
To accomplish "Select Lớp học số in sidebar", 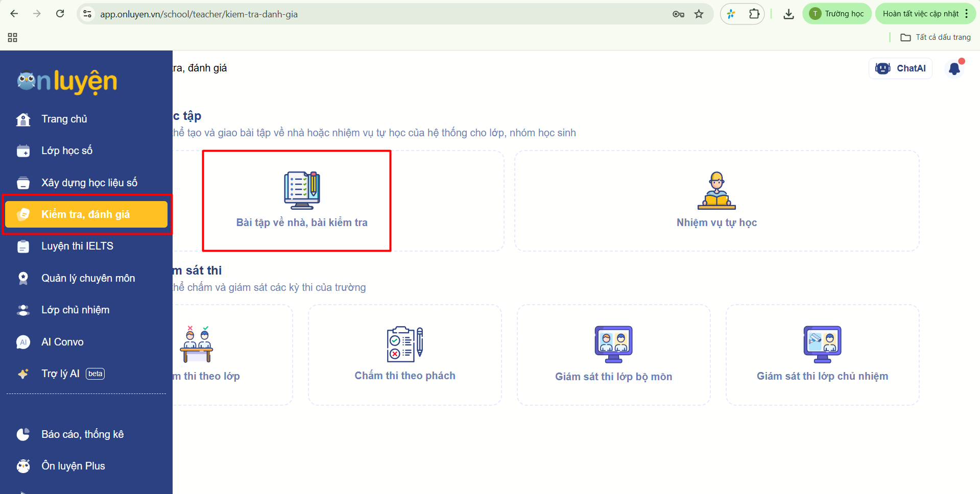I will pos(67,151).
